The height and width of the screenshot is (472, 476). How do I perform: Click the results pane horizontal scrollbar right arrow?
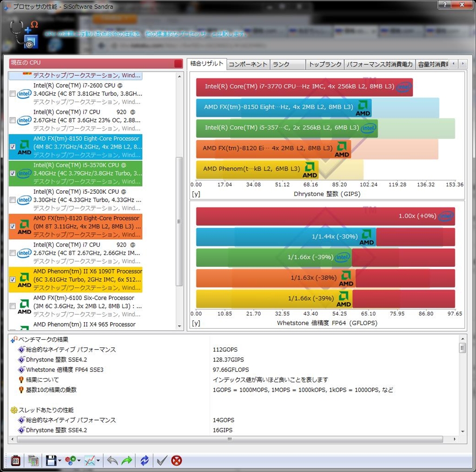[455, 439]
